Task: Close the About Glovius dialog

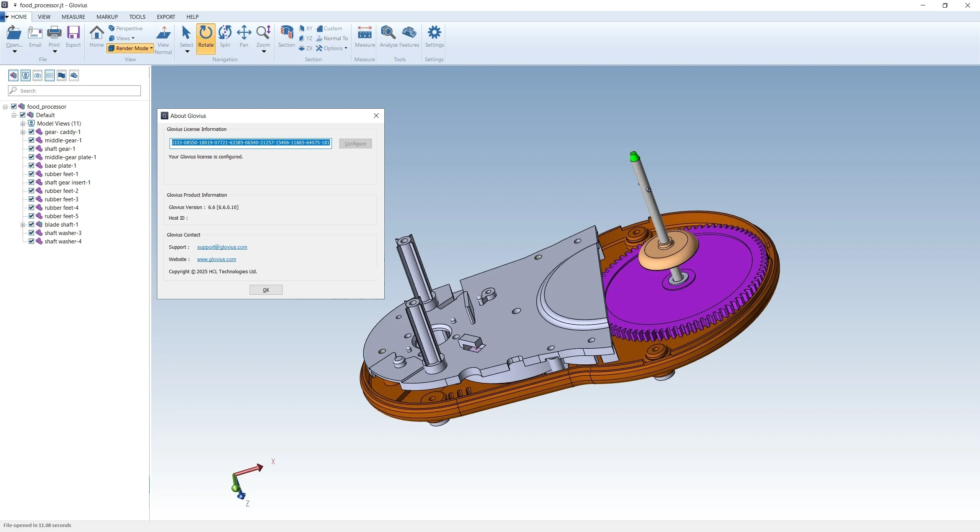Action: 376,116
